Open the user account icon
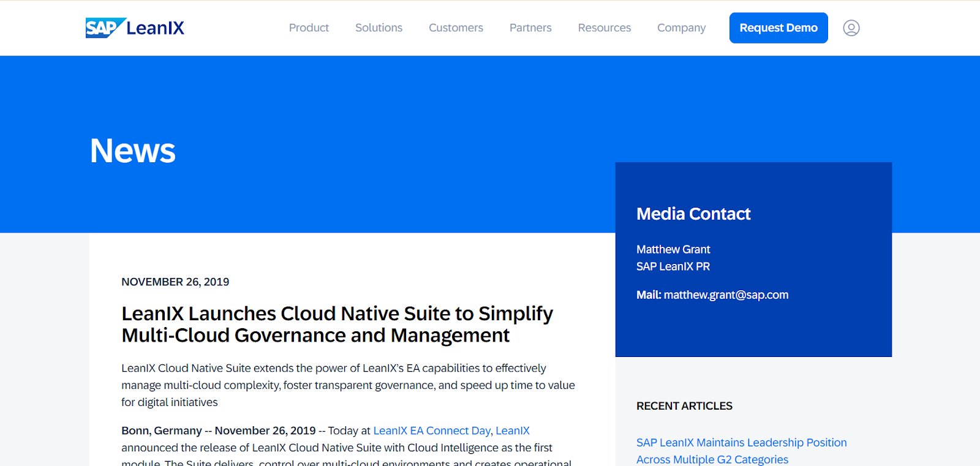The image size is (980, 466). 851,28
